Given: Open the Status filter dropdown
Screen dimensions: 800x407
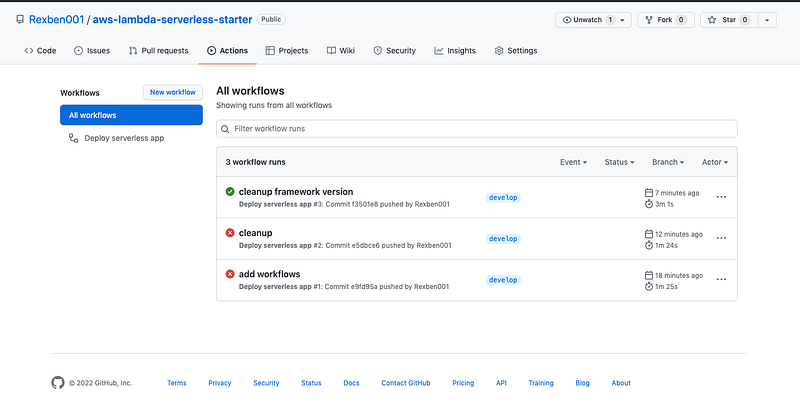Looking at the screenshot, I should (x=619, y=162).
